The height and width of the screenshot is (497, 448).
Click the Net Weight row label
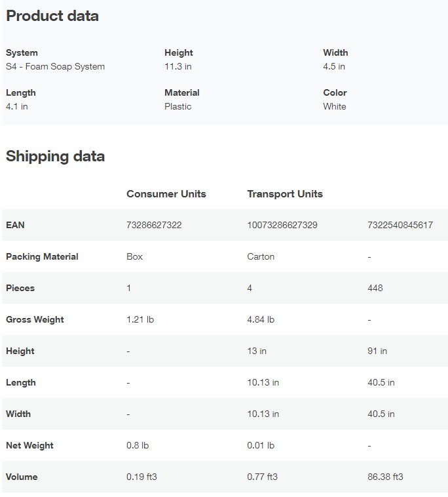tap(29, 446)
